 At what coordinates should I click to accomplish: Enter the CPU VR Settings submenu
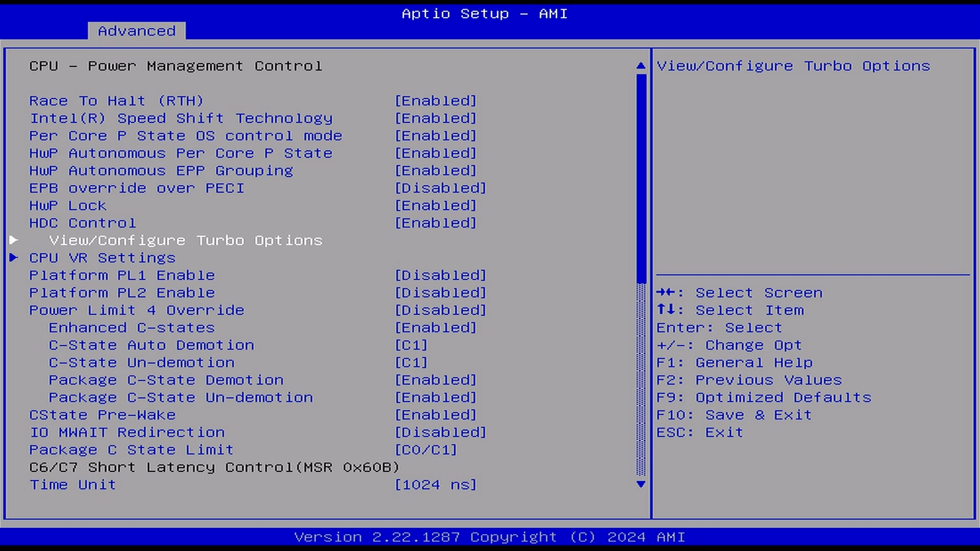point(102,258)
